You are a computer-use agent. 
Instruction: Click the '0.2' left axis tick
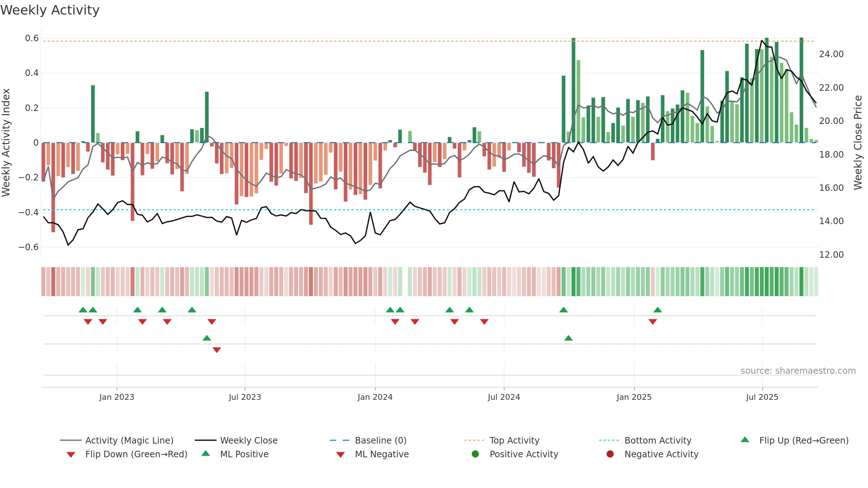tap(32, 108)
